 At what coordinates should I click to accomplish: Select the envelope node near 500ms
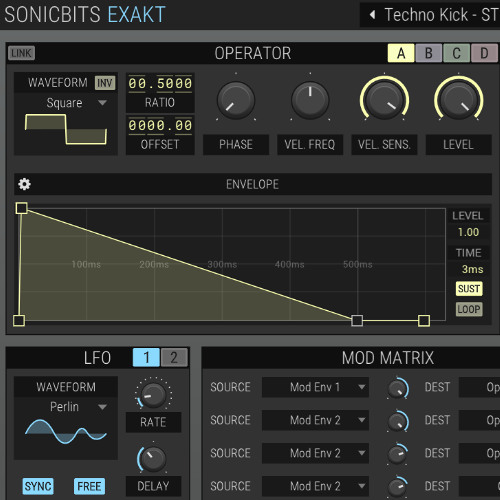coord(357,321)
